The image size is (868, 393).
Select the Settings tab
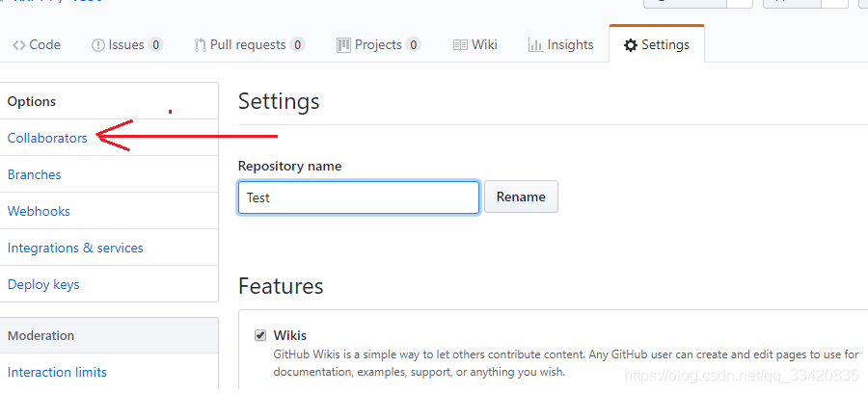[657, 44]
